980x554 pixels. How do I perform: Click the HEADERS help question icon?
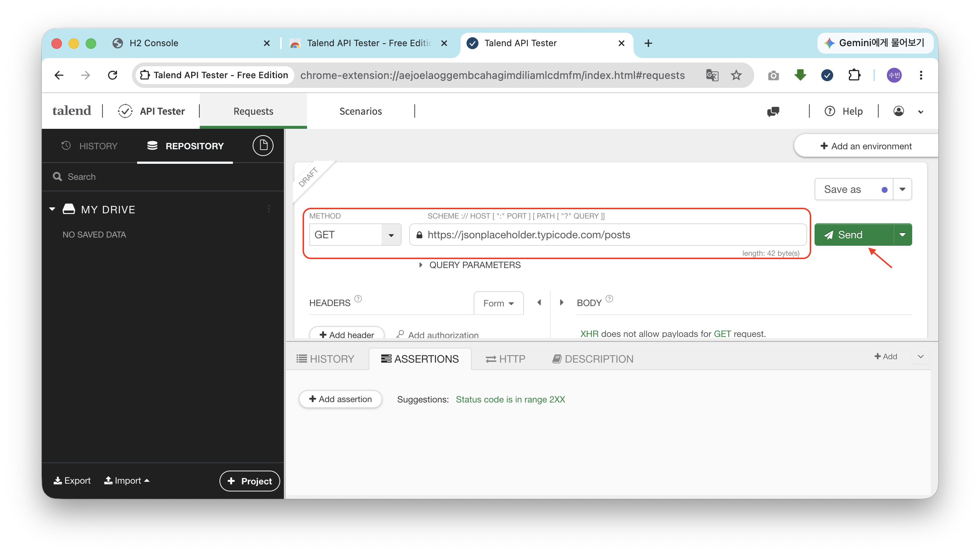(x=358, y=299)
